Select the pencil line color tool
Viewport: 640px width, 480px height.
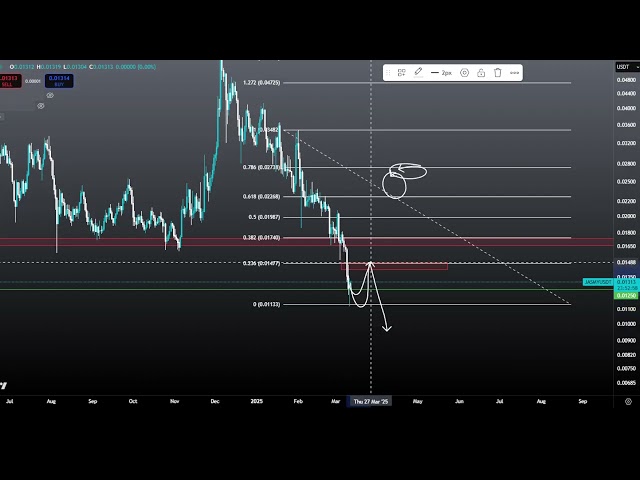418,73
